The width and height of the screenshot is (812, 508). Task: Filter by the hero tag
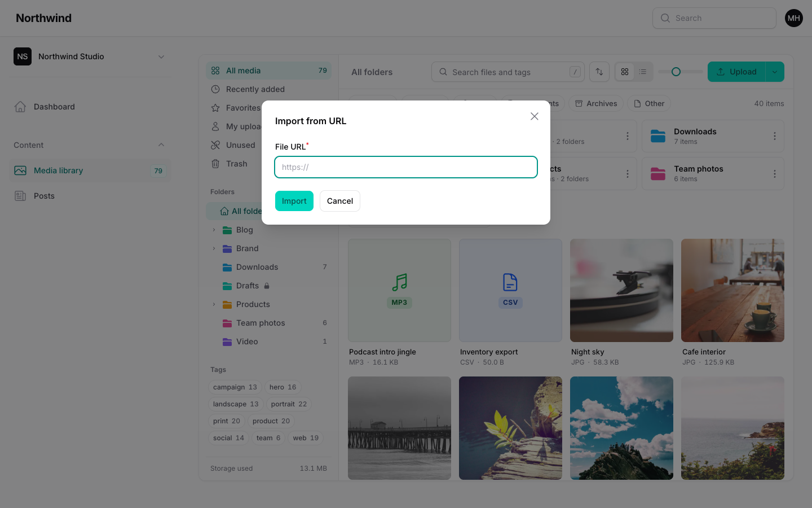pyautogui.click(x=283, y=387)
